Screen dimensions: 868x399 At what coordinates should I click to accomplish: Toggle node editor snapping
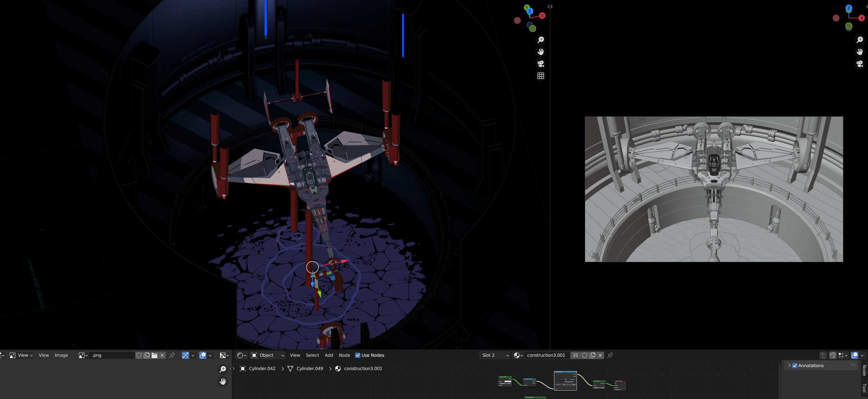click(833, 355)
